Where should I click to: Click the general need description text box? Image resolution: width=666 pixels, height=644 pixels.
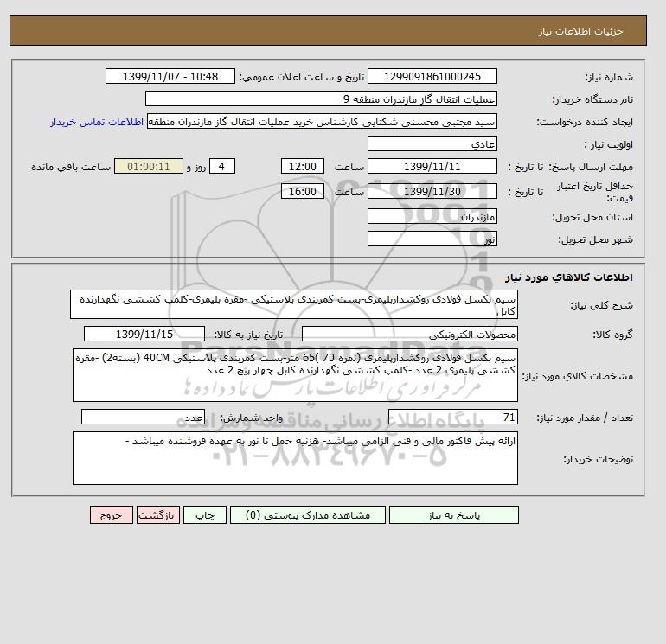(x=294, y=304)
